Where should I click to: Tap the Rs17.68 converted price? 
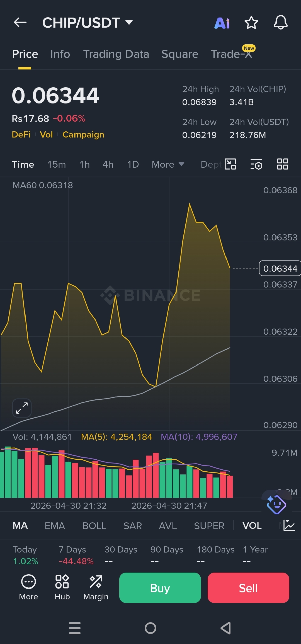click(x=30, y=119)
